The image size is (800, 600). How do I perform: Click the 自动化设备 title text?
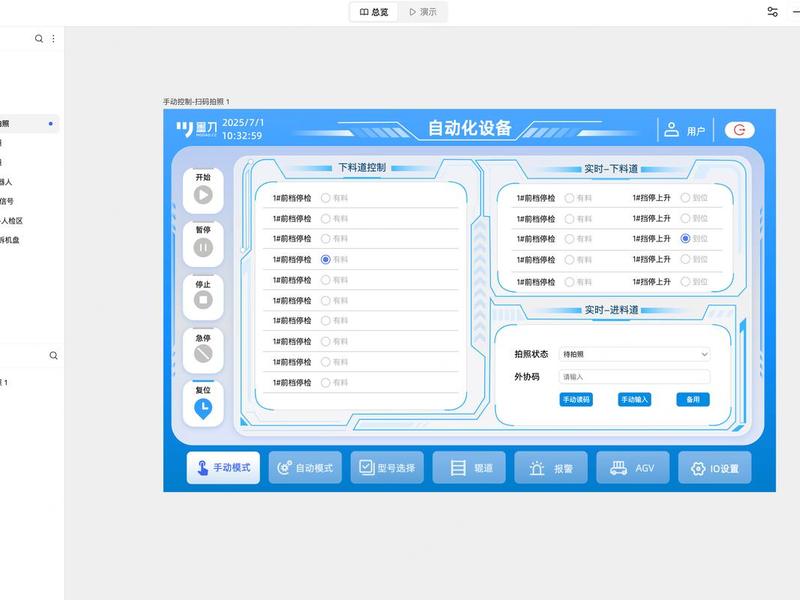[469, 128]
